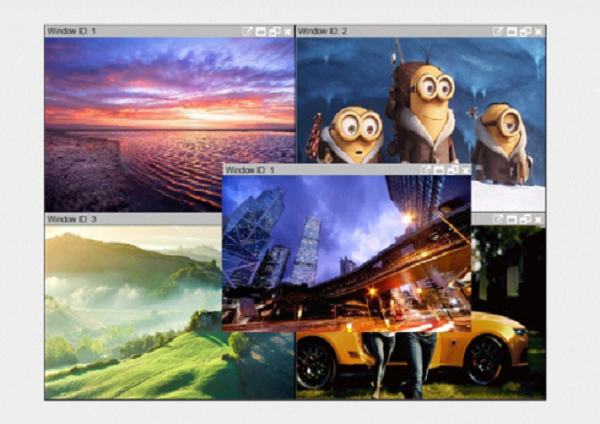Click the pop-out icon on the sunset window
600x424 pixels.
[247, 32]
